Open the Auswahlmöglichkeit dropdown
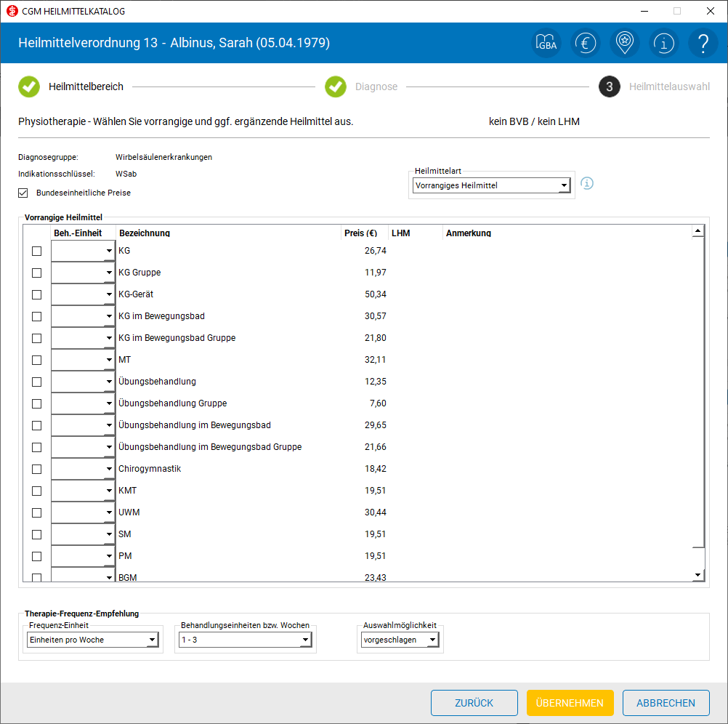This screenshot has height=724, width=728. pyautogui.click(x=400, y=640)
